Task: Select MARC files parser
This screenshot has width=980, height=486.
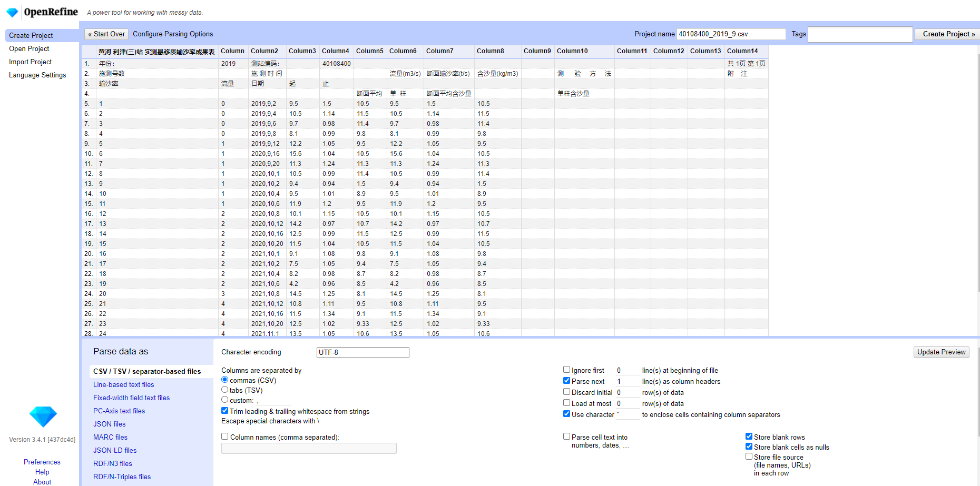Action: 111,437
